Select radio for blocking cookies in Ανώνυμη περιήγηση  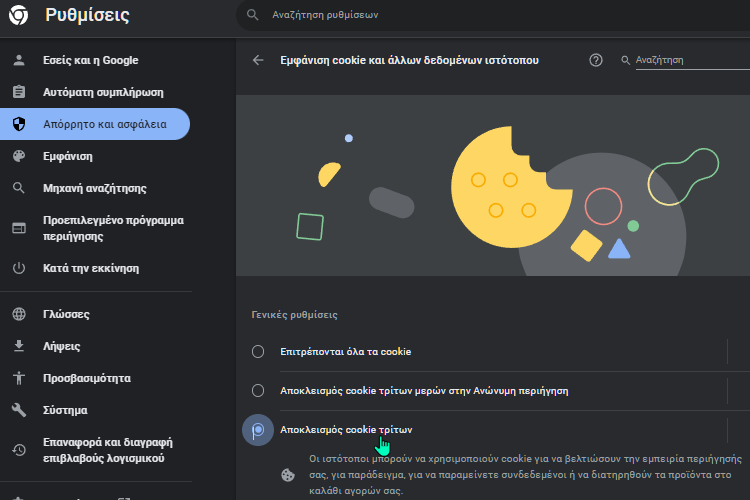click(x=258, y=390)
